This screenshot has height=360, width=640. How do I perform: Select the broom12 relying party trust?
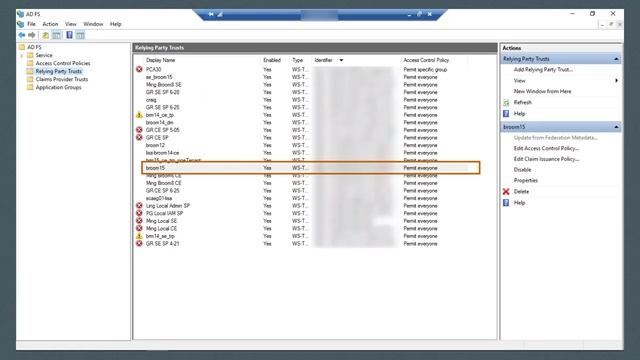pos(155,145)
